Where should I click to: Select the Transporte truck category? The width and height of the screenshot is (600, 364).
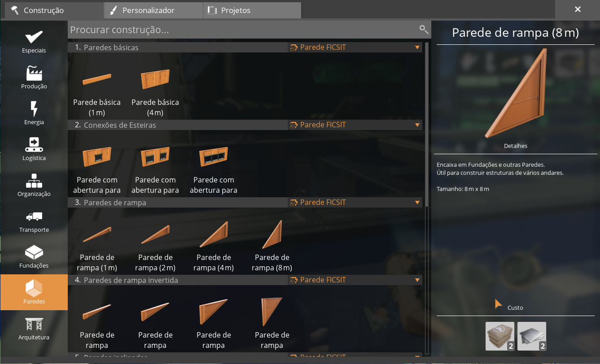[34, 221]
